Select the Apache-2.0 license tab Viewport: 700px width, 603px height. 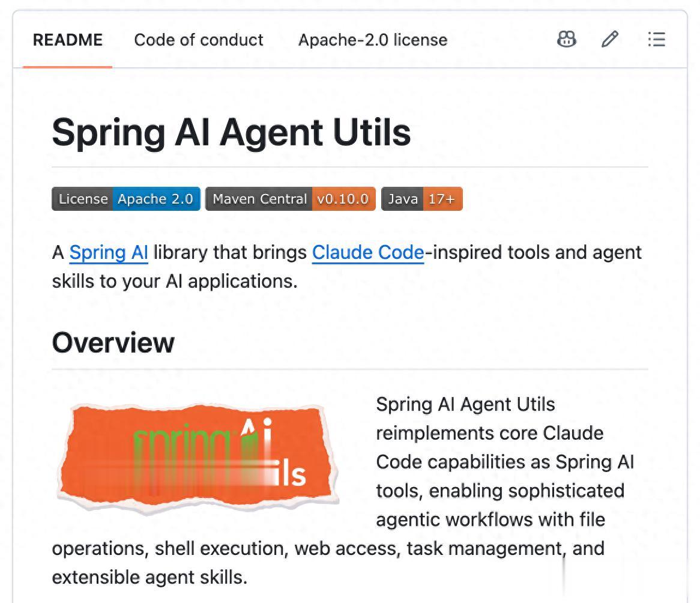[373, 40]
